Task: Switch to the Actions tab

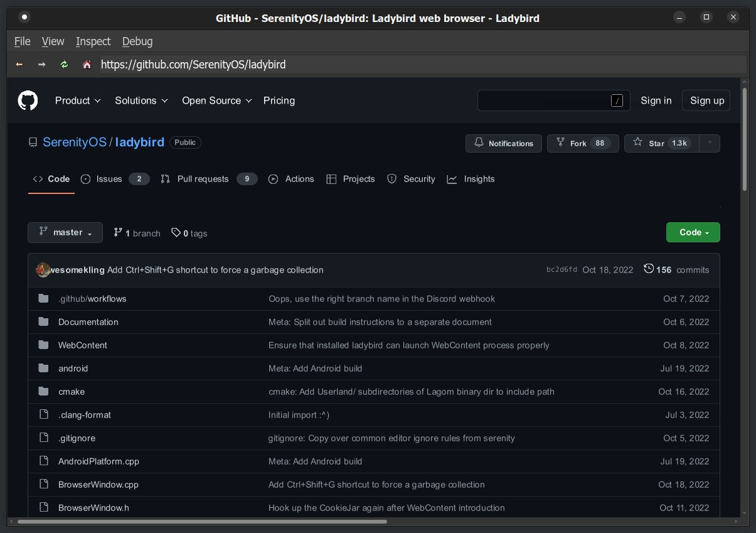Action: (291, 179)
